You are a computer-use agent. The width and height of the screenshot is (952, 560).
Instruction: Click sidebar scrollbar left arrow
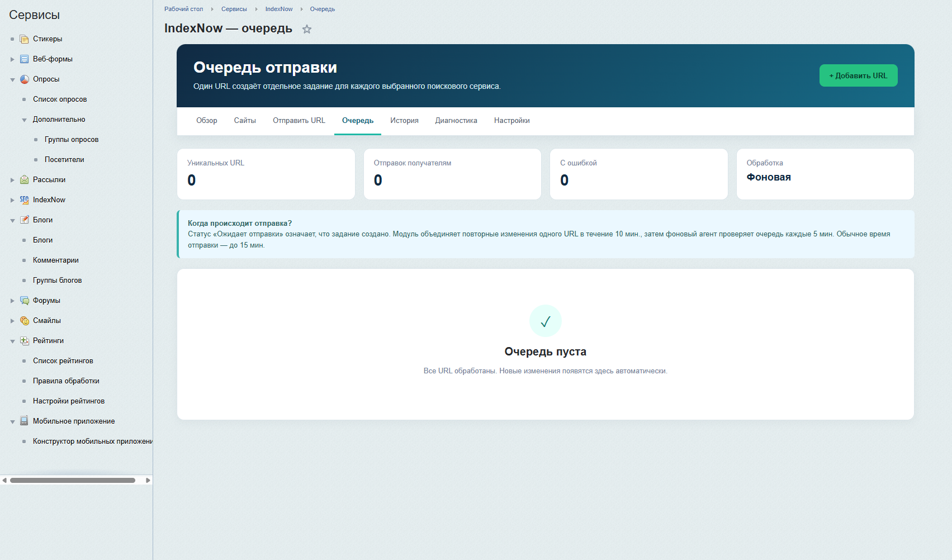[4, 480]
